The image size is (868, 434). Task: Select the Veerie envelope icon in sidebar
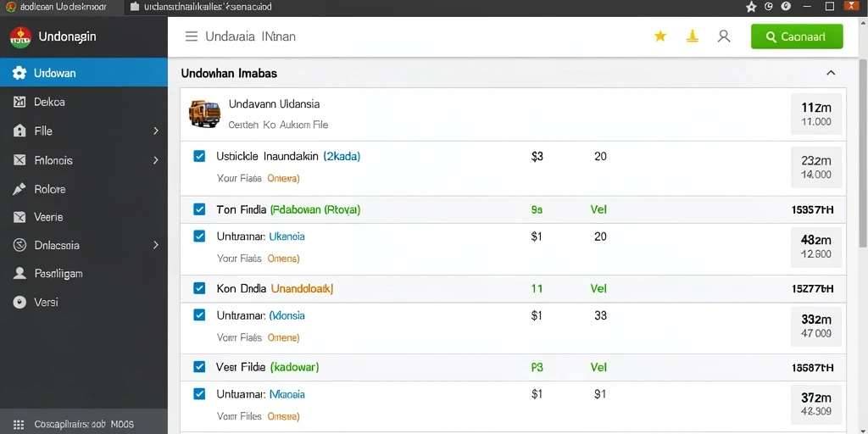click(19, 217)
